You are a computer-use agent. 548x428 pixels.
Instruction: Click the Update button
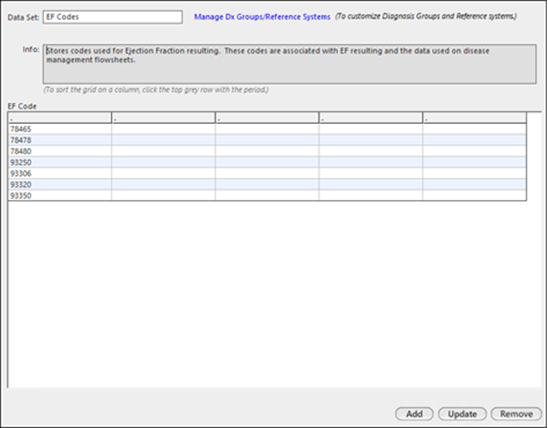pos(462,414)
